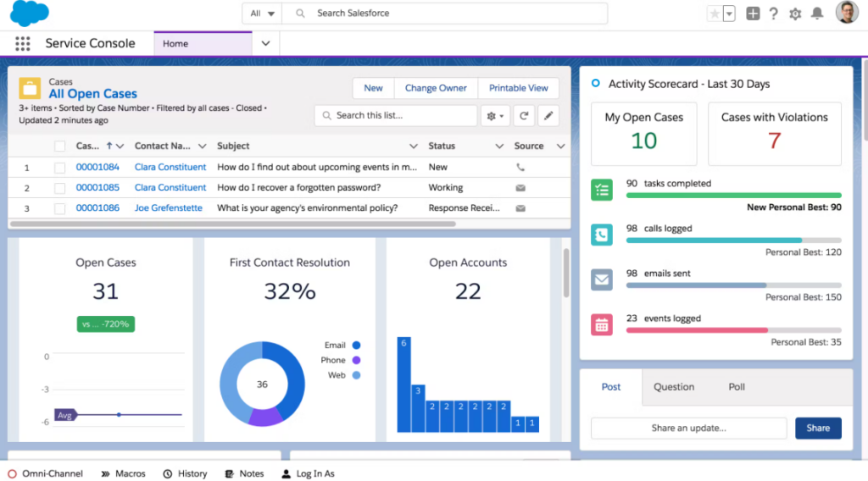
Task: Click the Change Owner button
Action: click(x=436, y=88)
